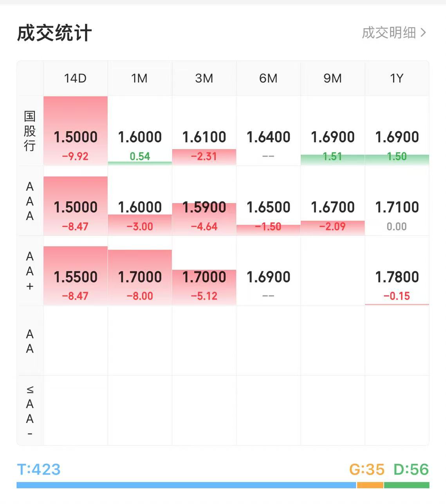Open 国股行 14D cell showing 1.5000
Viewport: 446px width, 504px height.
click(76, 131)
